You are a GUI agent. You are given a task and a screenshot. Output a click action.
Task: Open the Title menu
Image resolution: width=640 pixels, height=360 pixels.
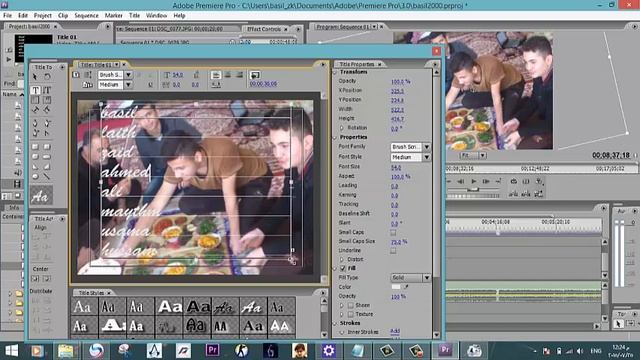click(x=134, y=16)
